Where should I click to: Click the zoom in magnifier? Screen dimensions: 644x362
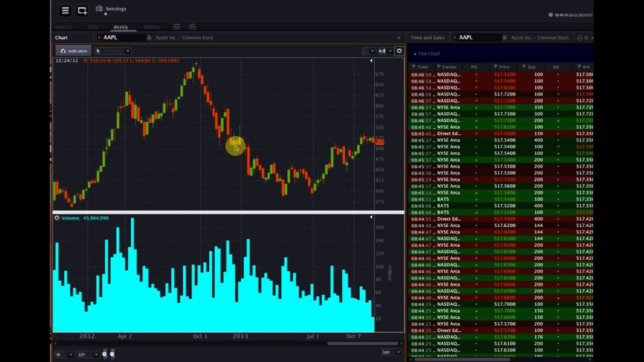click(105, 354)
